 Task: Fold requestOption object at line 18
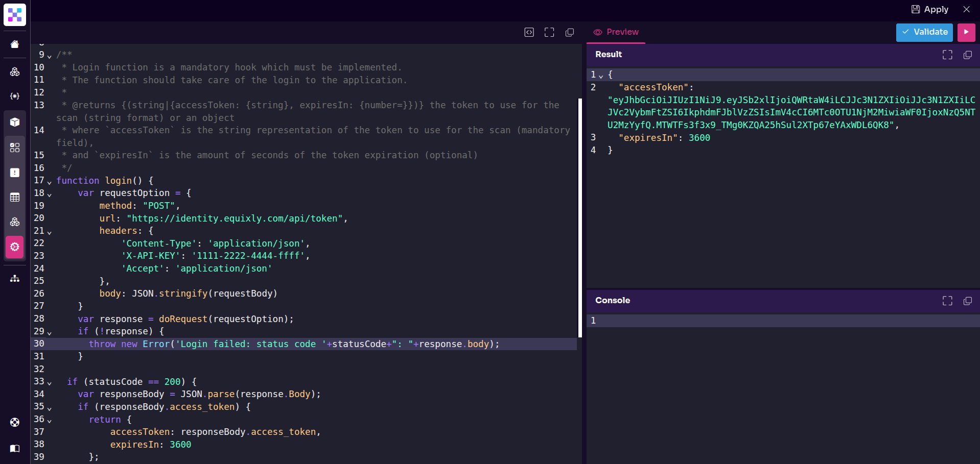tap(50, 194)
